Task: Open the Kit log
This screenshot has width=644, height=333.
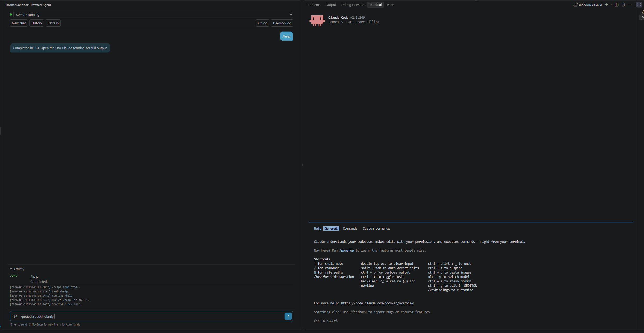Action: point(262,23)
